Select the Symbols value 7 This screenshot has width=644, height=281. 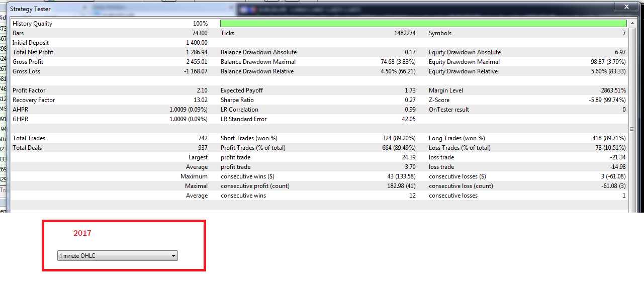624,33
